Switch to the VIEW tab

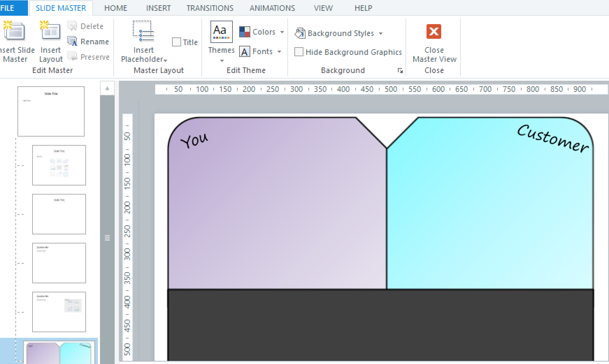click(323, 8)
